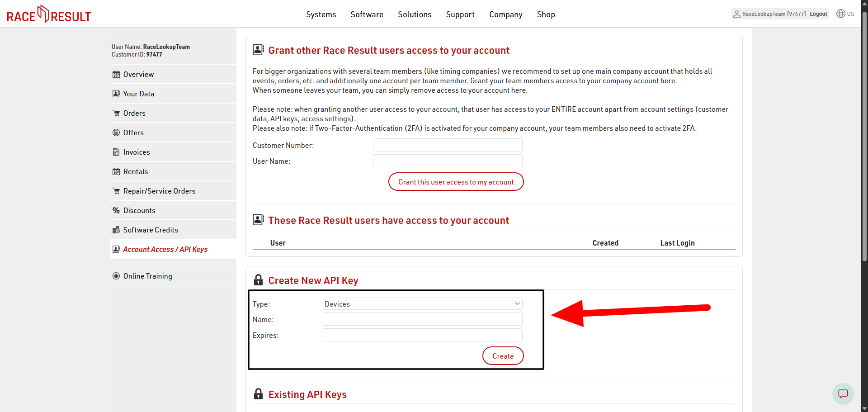
Task: Click the Software Credits icon
Action: (117, 229)
